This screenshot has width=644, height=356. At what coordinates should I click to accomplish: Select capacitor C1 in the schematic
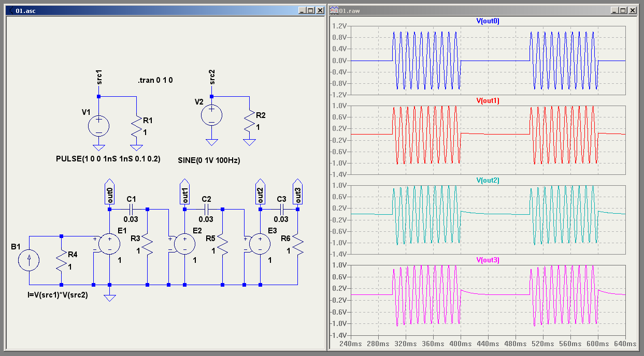tap(131, 210)
